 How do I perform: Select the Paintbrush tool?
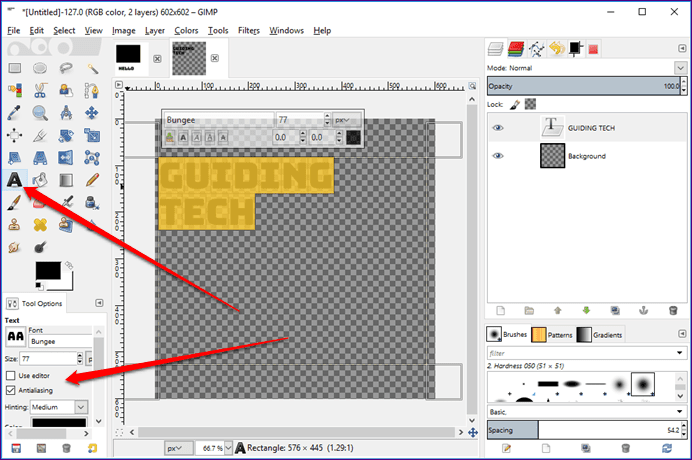(x=15, y=203)
